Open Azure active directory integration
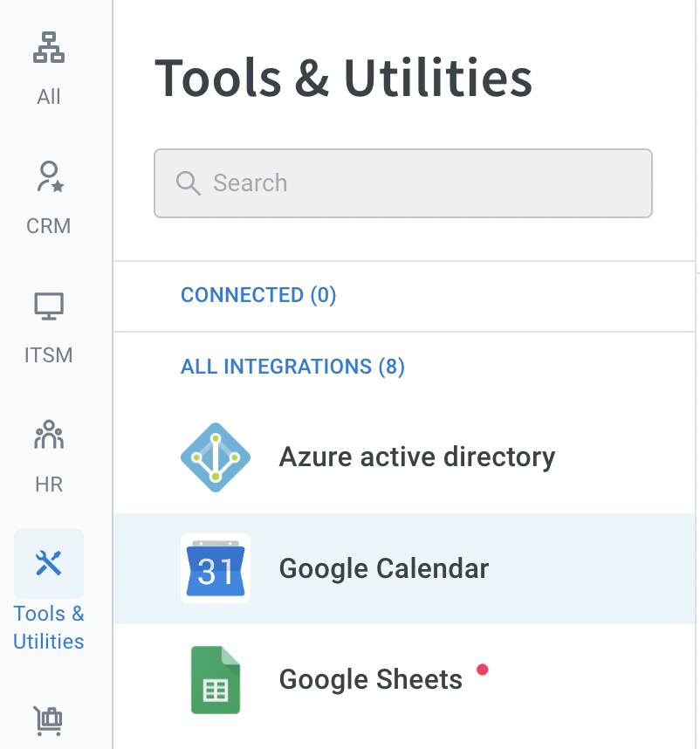The image size is (700, 749). [404, 457]
